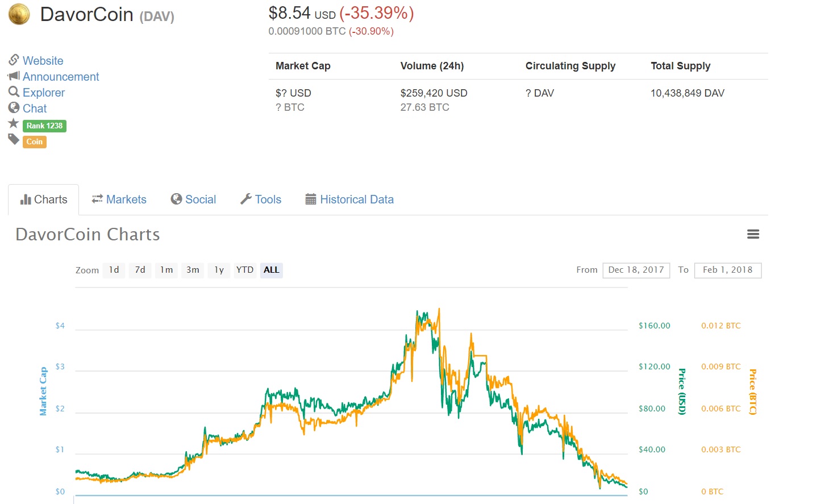Click the wrench icon on Tools tab
The image size is (829, 504).
246,199
